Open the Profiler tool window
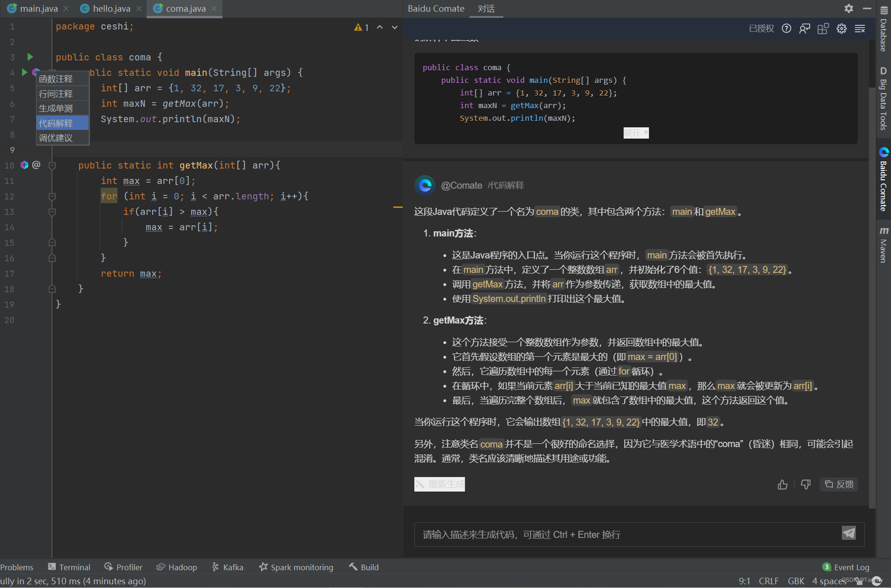This screenshot has width=891, height=588. (124, 567)
